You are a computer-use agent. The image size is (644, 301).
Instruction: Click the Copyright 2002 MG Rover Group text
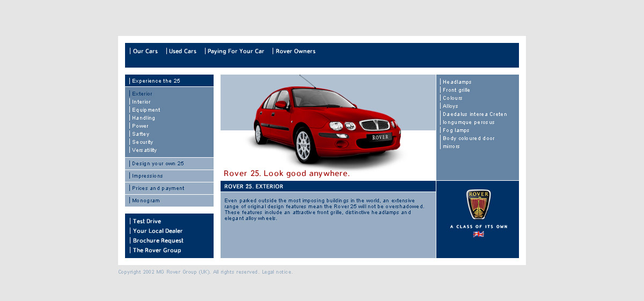[164, 272]
